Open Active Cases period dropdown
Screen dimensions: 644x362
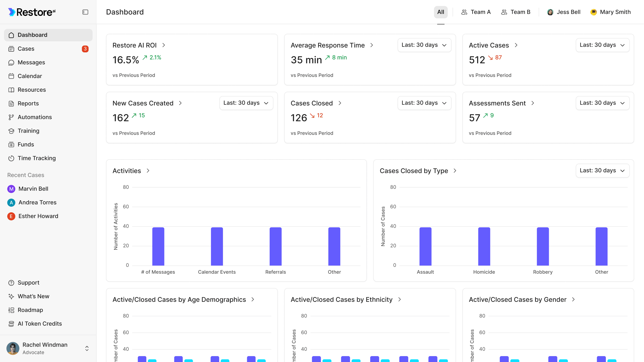[602, 45]
